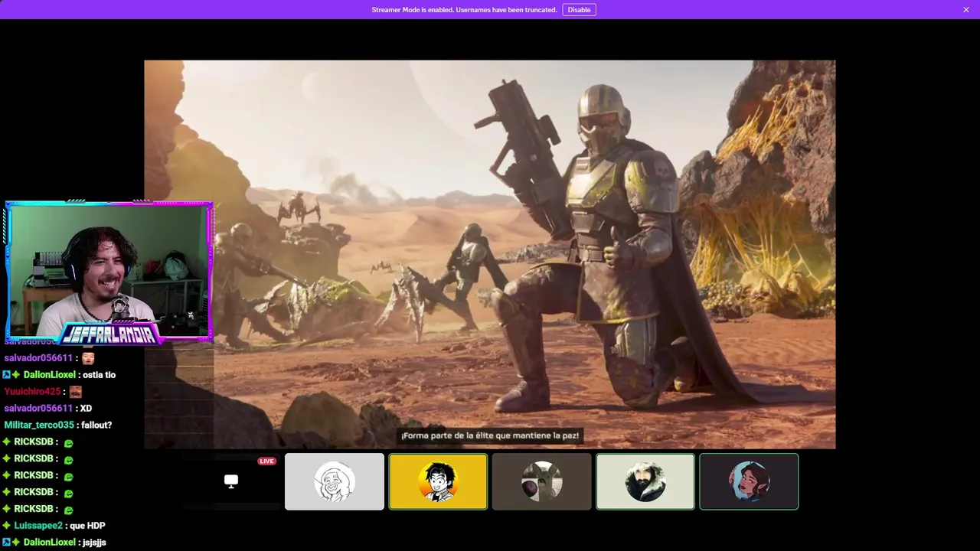Click Luissapee2 'que HDP' message
This screenshot has width=980, height=551.
tap(54, 526)
